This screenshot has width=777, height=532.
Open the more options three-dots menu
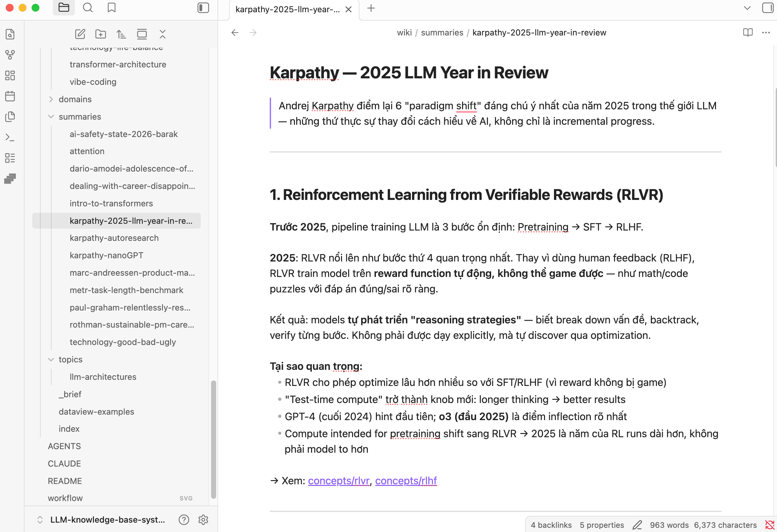tap(766, 33)
